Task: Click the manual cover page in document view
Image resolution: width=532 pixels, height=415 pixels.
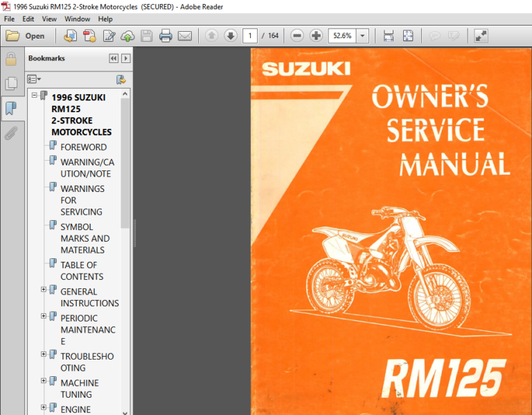Action: 391,231
